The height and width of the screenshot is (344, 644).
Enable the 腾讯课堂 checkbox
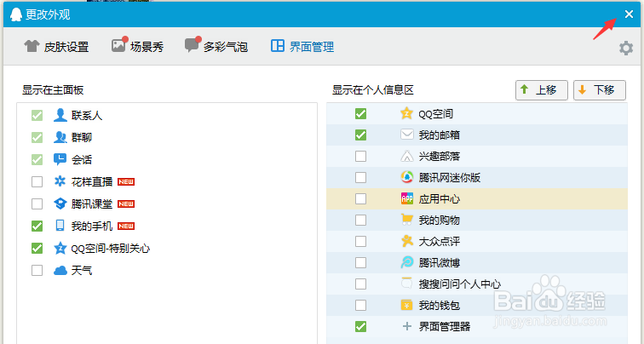pyautogui.click(x=37, y=204)
